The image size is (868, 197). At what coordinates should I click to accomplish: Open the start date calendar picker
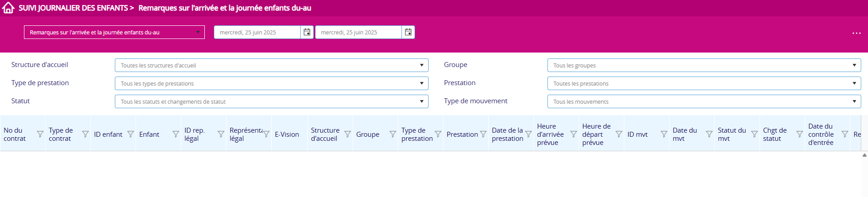click(x=307, y=32)
